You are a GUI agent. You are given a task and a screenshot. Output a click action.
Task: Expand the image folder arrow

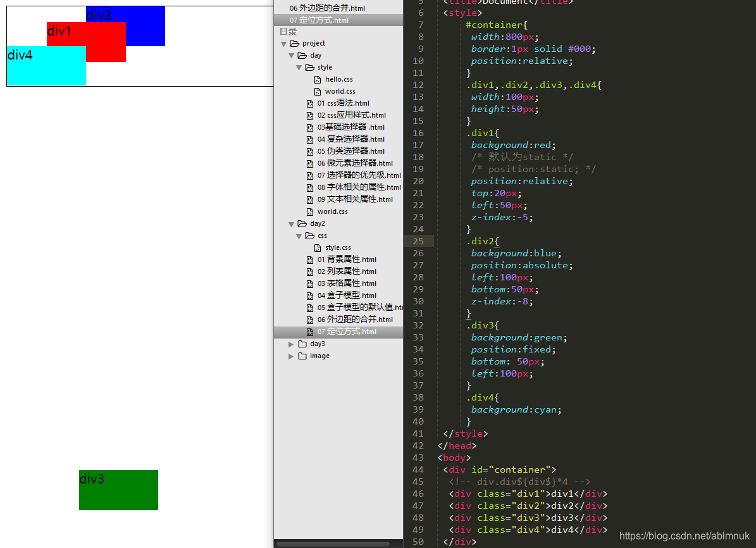pyautogui.click(x=291, y=356)
